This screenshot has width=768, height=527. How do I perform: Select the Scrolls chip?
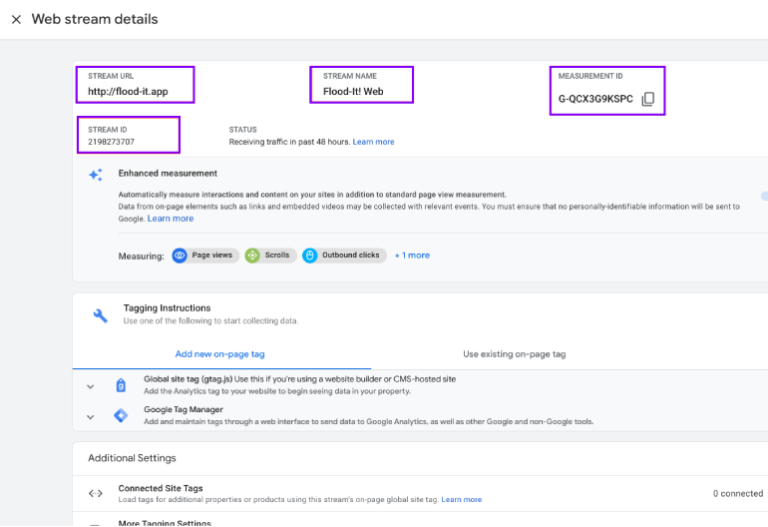(270, 255)
